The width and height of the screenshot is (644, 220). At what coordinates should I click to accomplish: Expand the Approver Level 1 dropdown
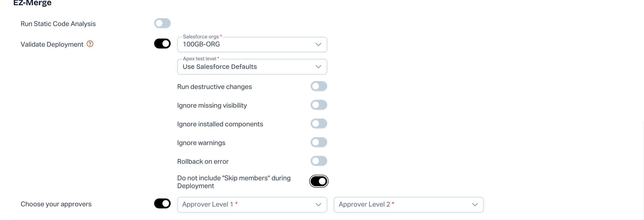point(247,204)
